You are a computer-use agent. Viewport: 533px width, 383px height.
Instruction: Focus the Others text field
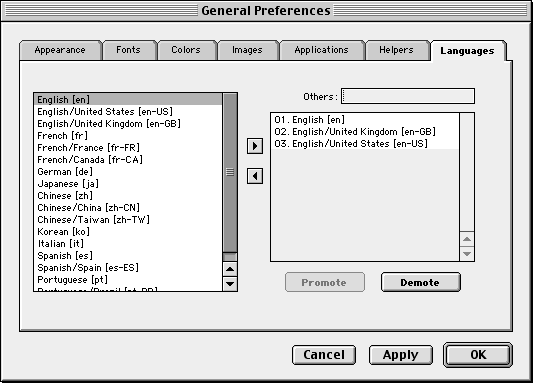(408, 96)
